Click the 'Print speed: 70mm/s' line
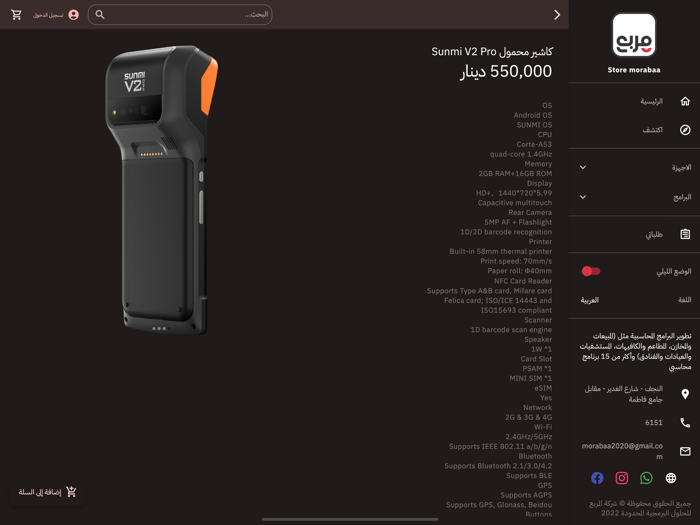This screenshot has height=525, width=700. tap(516, 261)
